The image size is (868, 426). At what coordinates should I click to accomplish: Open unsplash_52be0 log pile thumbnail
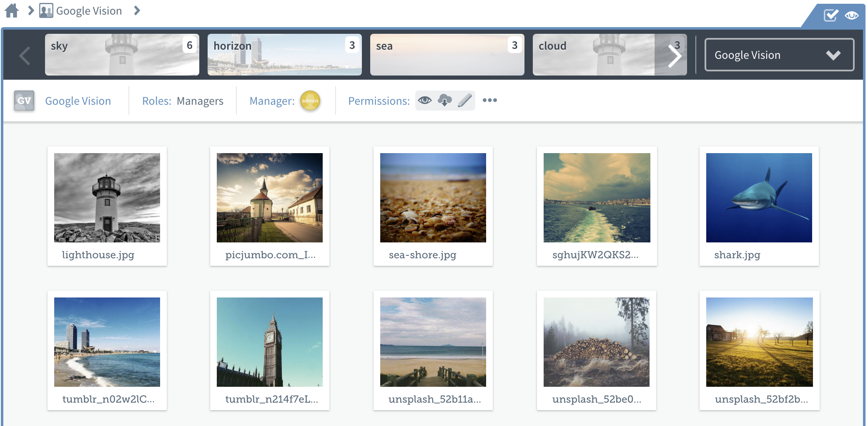[x=597, y=342]
